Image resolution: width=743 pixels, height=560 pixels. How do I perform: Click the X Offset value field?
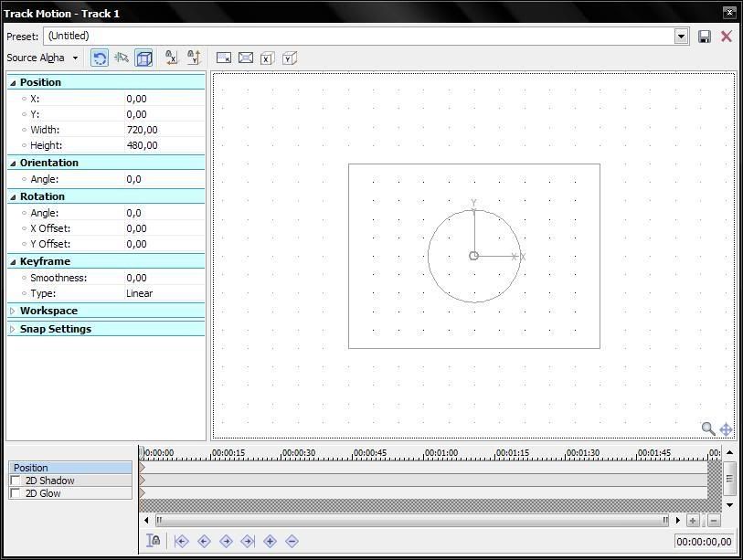tap(165, 228)
